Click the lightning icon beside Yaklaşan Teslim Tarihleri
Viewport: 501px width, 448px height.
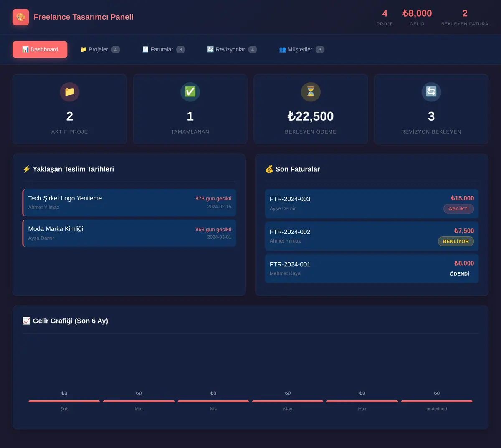[27, 169]
